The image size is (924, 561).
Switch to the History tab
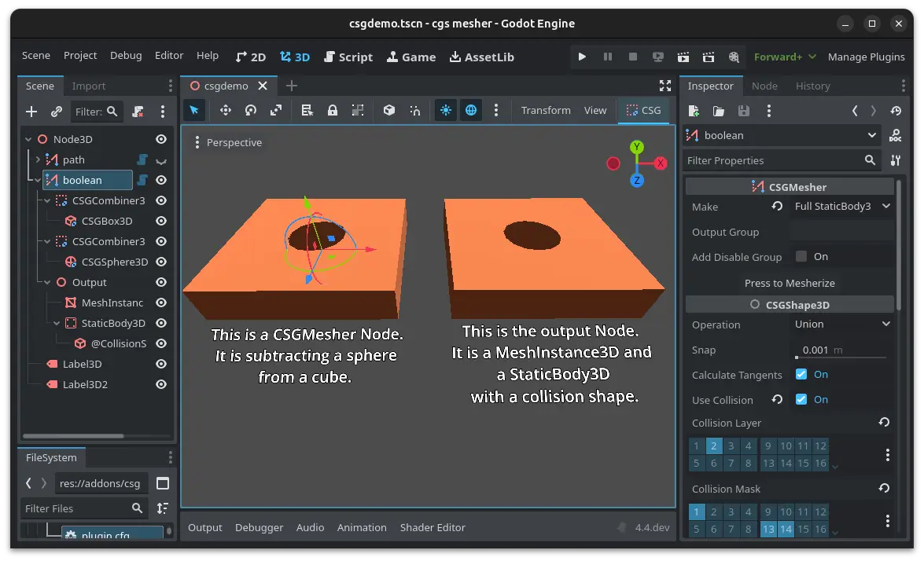[812, 86]
